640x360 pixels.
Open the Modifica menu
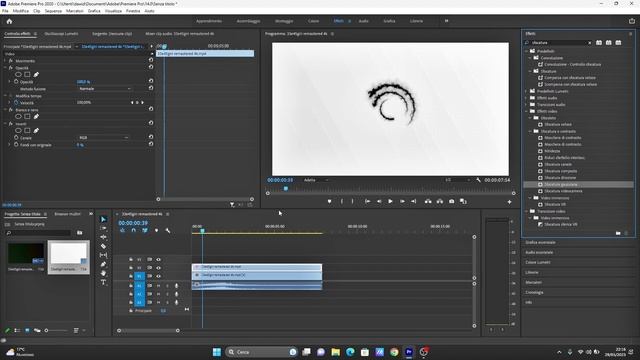pyautogui.click(x=21, y=11)
